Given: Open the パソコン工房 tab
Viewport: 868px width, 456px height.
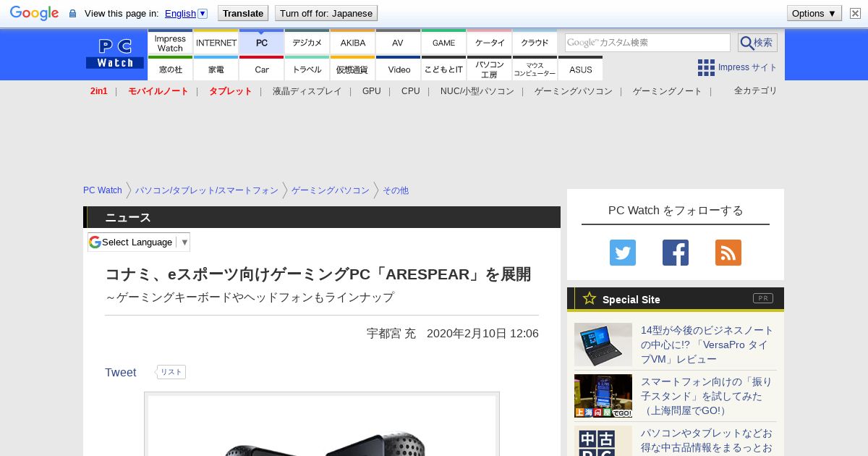Looking at the screenshot, I should (x=490, y=69).
